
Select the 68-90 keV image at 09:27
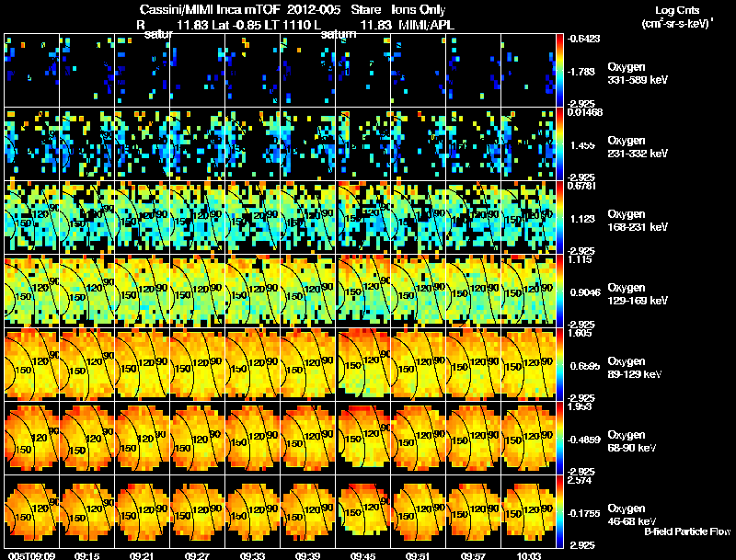198,438
